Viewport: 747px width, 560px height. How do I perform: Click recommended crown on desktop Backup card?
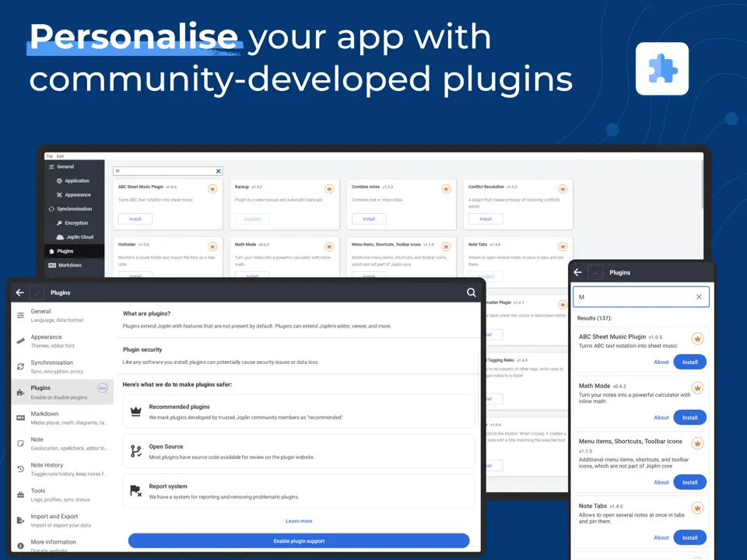coord(329,188)
